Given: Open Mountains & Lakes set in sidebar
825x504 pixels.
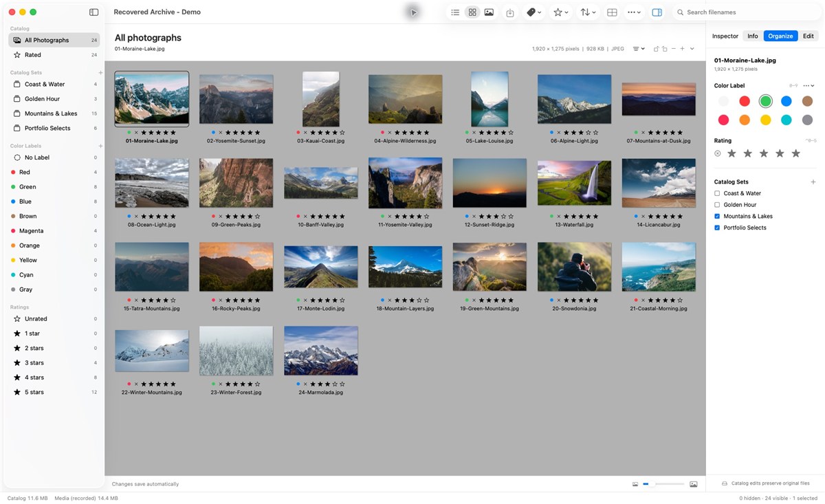Looking at the screenshot, I should 54,113.
